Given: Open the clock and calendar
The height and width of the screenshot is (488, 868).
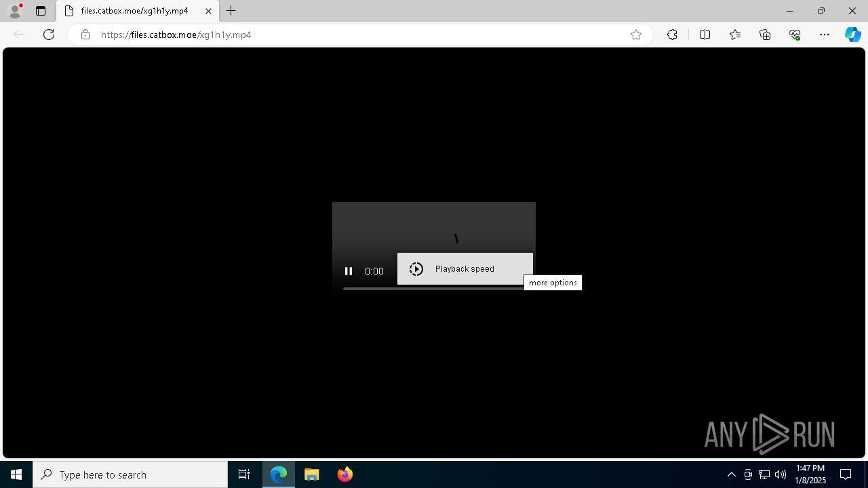Looking at the screenshot, I should point(810,474).
